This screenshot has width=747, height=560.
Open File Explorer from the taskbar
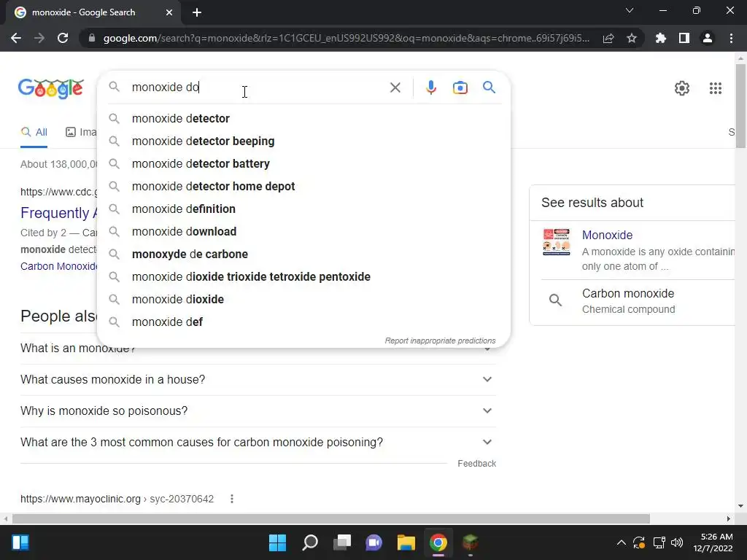[406, 542]
